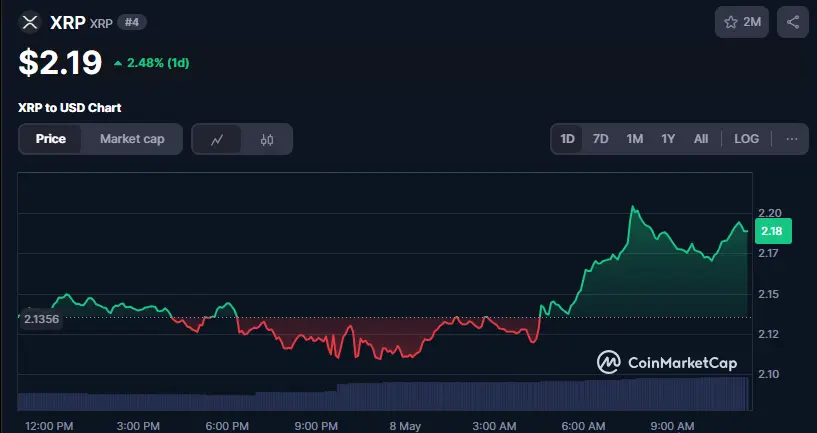
Task: Choose the 1M time range
Action: [634, 139]
